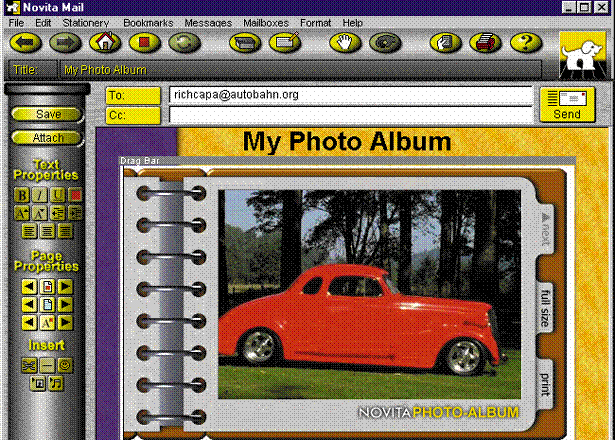Click the Home icon in the toolbar
Image resolution: width=615 pixels, height=440 pixels.
click(104, 43)
